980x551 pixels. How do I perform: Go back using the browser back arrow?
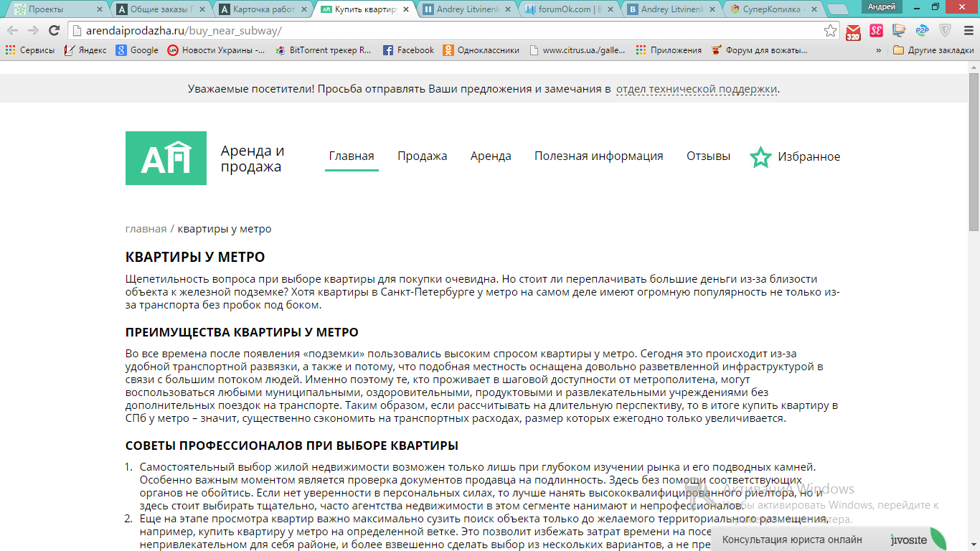click(13, 31)
